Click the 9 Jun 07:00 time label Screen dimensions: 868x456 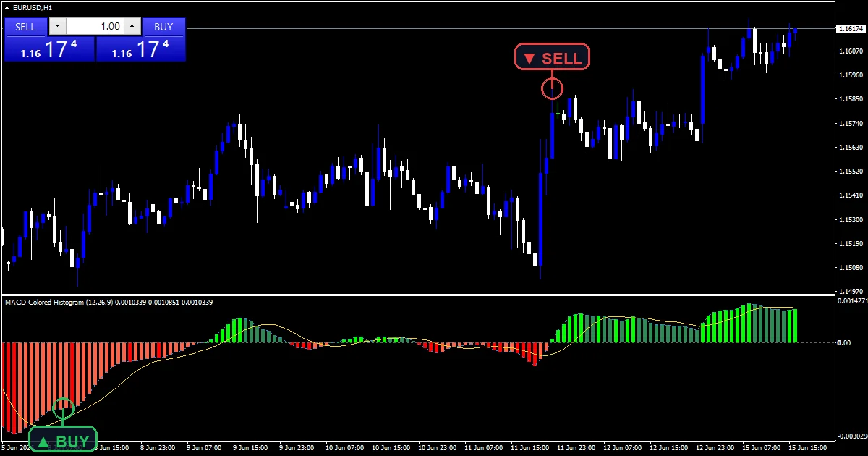pos(204,448)
